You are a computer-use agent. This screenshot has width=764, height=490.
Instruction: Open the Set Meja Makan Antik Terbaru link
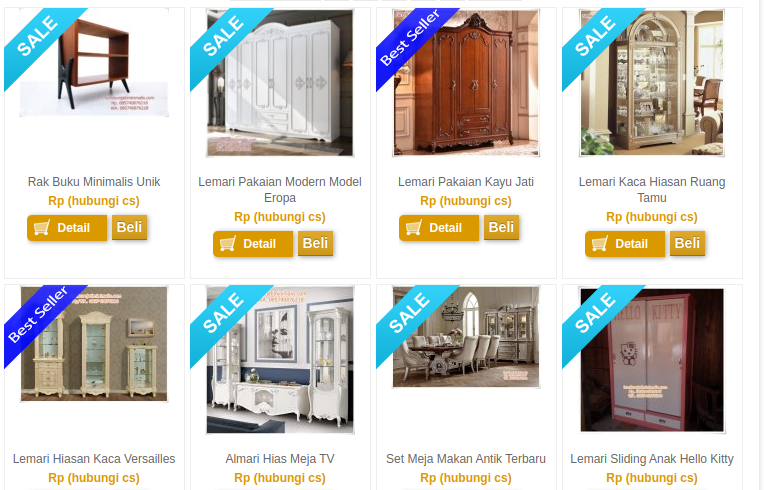point(466,459)
